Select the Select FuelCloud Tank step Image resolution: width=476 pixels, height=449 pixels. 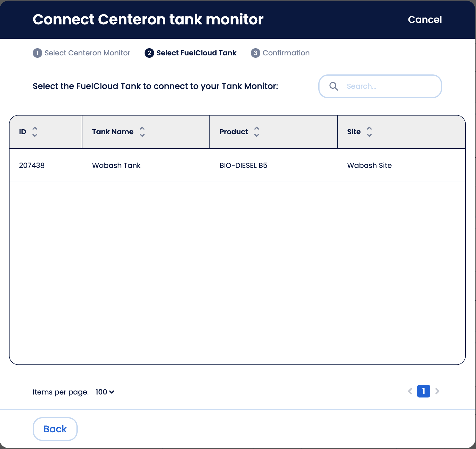[x=190, y=53]
